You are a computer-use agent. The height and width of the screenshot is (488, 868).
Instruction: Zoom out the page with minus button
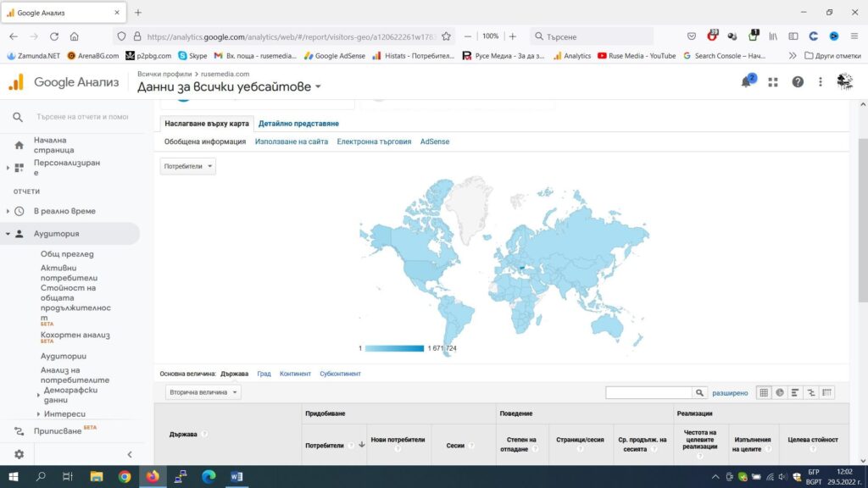point(468,36)
